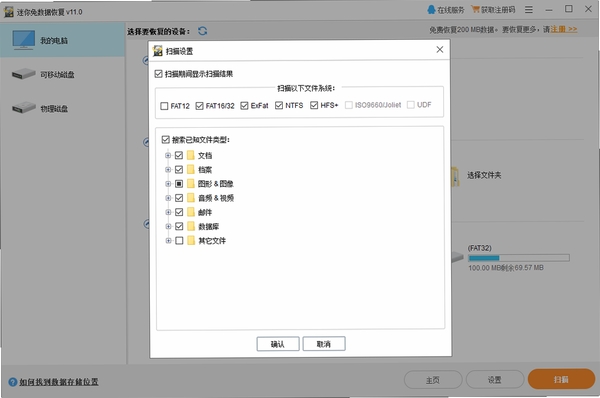This screenshot has height=398, width=600.
Task: Toggle 搜索已知文件类型 checkbox
Action: point(165,139)
